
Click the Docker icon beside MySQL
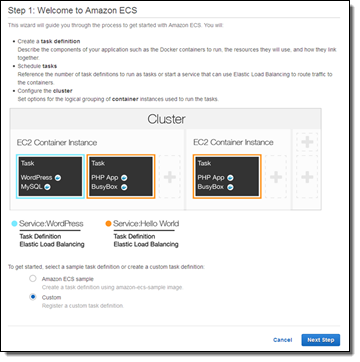[47, 187]
